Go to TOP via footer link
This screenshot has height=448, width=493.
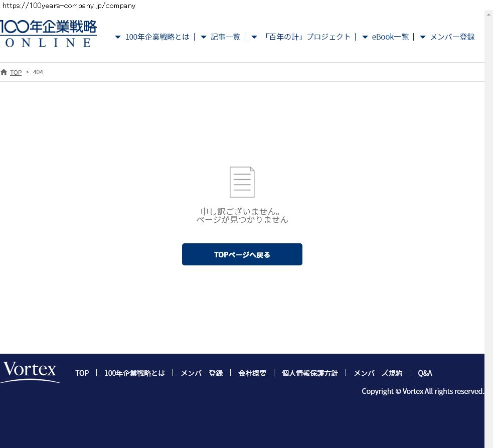click(82, 373)
